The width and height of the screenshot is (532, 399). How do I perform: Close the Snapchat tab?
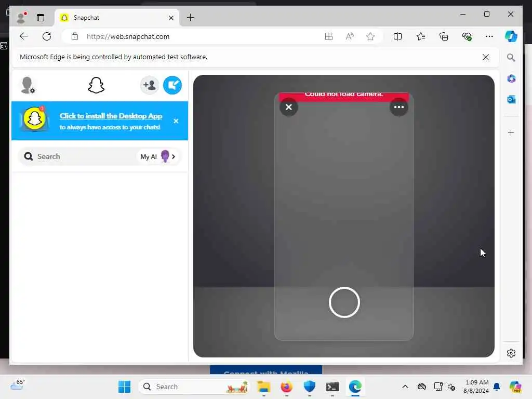click(x=171, y=18)
